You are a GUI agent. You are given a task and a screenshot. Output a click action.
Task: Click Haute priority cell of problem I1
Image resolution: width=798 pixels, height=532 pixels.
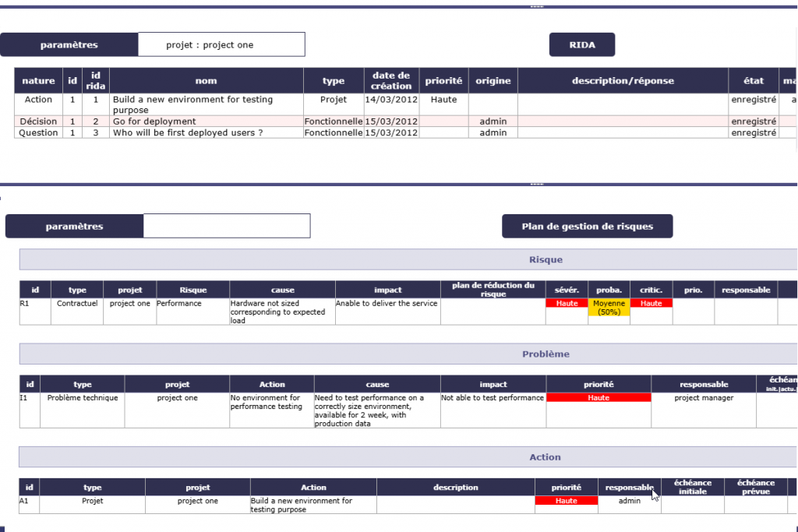pyautogui.click(x=599, y=397)
